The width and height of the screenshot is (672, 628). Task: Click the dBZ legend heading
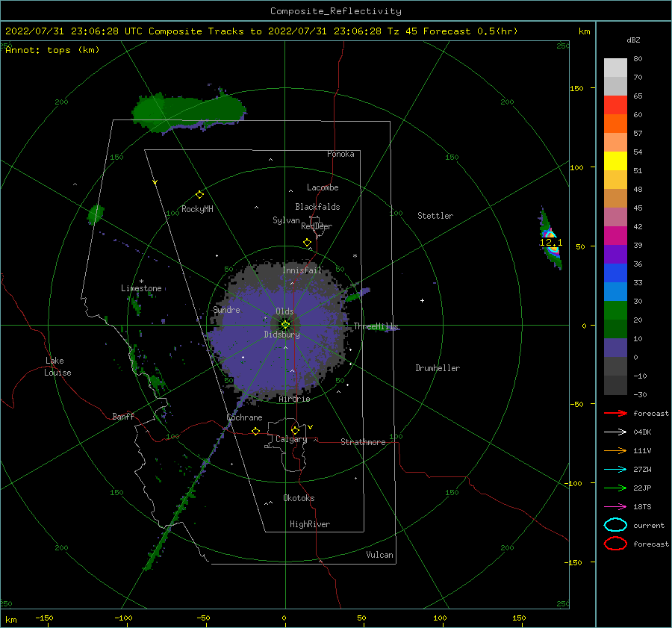pos(633,40)
